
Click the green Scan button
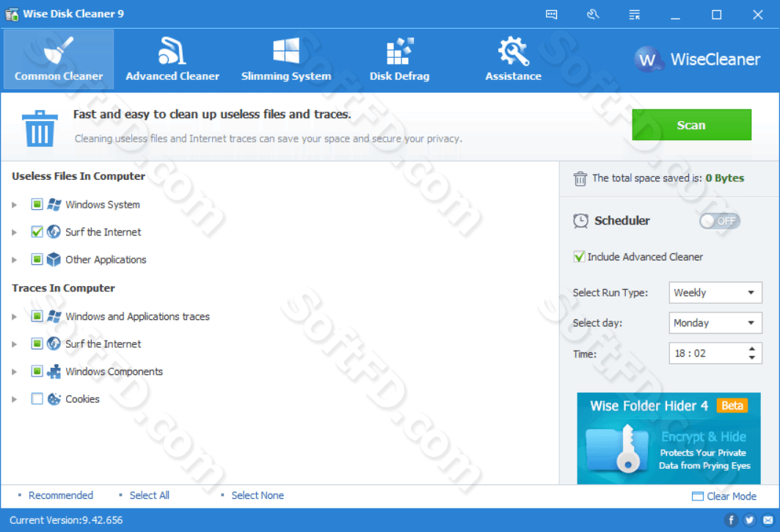(691, 125)
